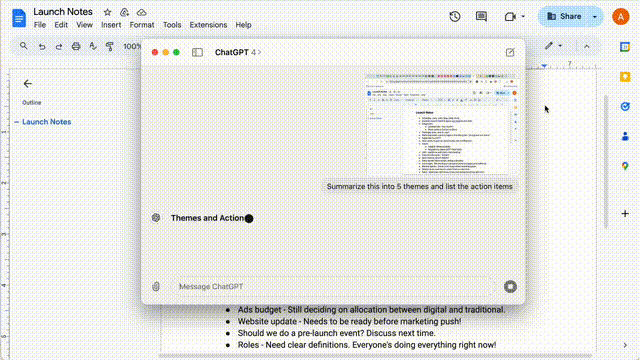Screen dimensions: 640x360
Task: Open the video call options dropdown
Action: pyautogui.click(x=523, y=17)
